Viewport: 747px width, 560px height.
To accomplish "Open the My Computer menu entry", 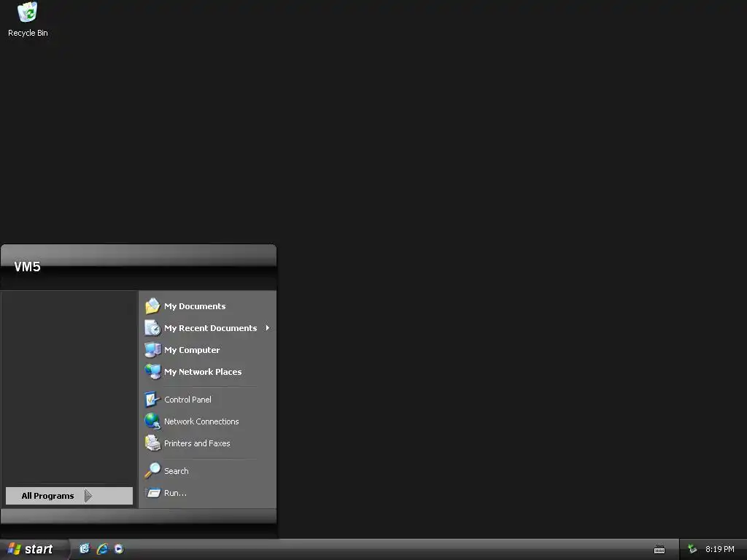I will (208, 349).
